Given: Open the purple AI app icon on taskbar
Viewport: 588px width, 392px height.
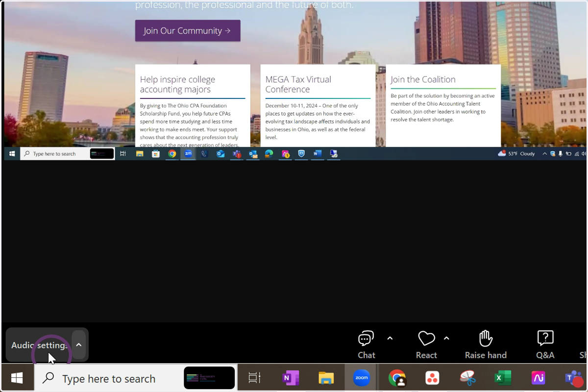Looking at the screenshot, I should pyautogui.click(x=538, y=378).
